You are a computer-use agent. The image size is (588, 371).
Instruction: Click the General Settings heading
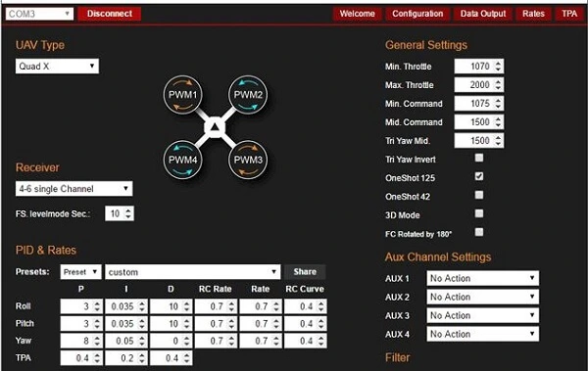[x=426, y=45]
